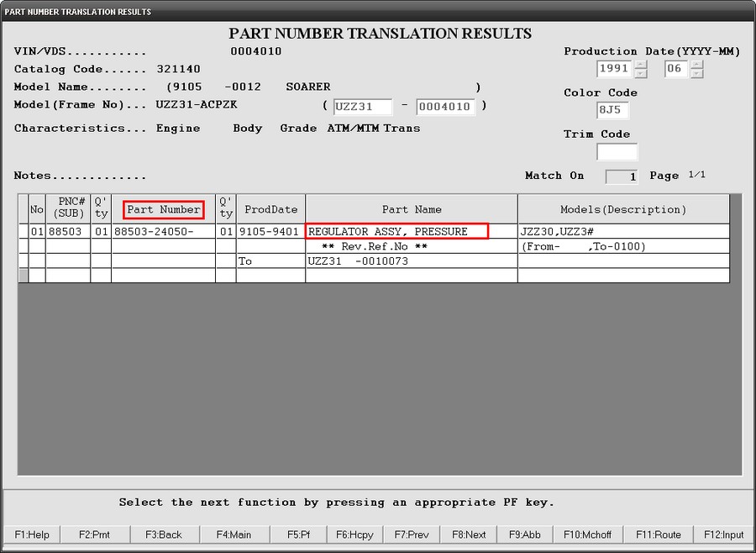756x553 pixels.
Task: Click the Part Number column header
Action: pyautogui.click(x=163, y=210)
